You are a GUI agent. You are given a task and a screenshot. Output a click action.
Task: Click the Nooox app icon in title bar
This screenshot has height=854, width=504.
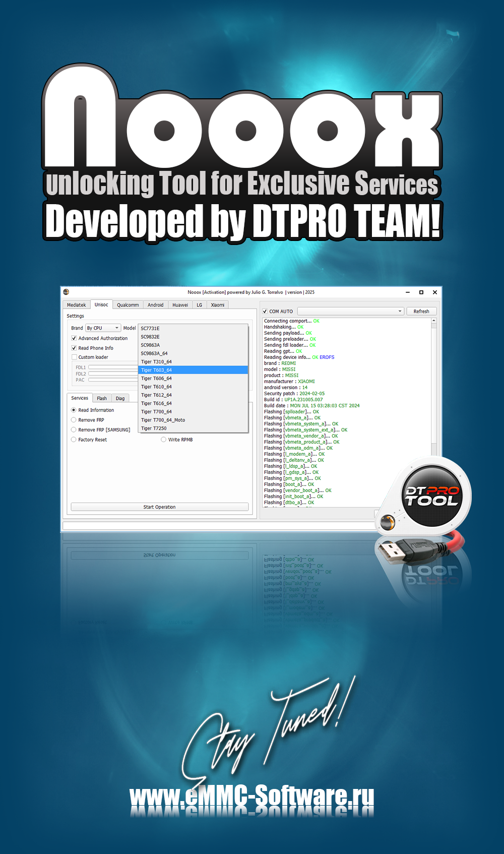tap(66, 292)
